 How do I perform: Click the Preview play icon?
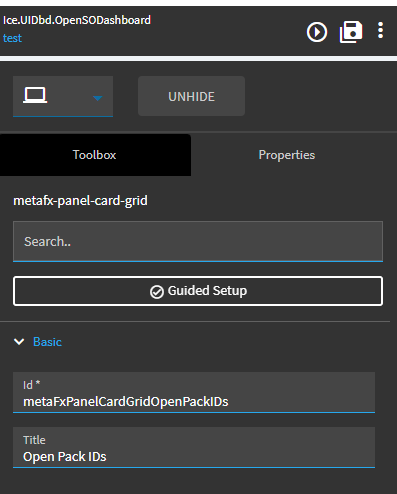coord(317,32)
